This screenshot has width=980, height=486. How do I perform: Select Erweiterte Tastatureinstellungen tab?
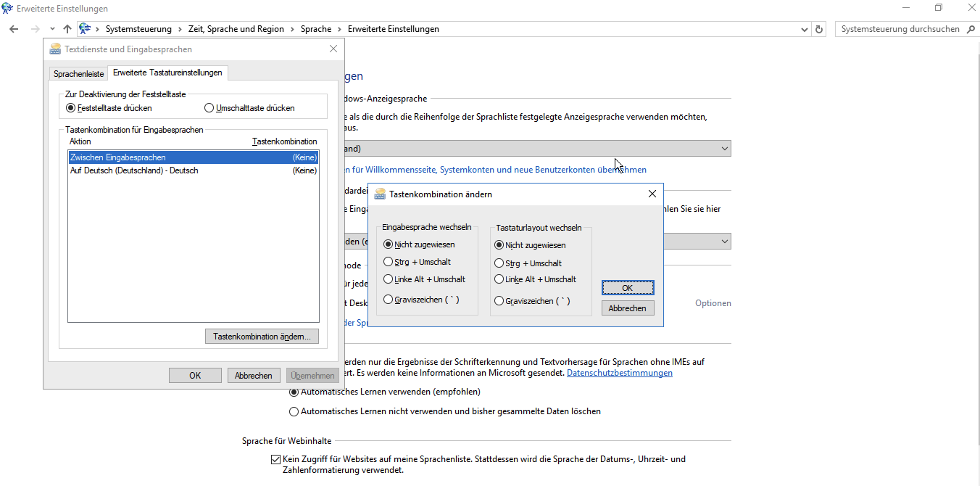[167, 73]
